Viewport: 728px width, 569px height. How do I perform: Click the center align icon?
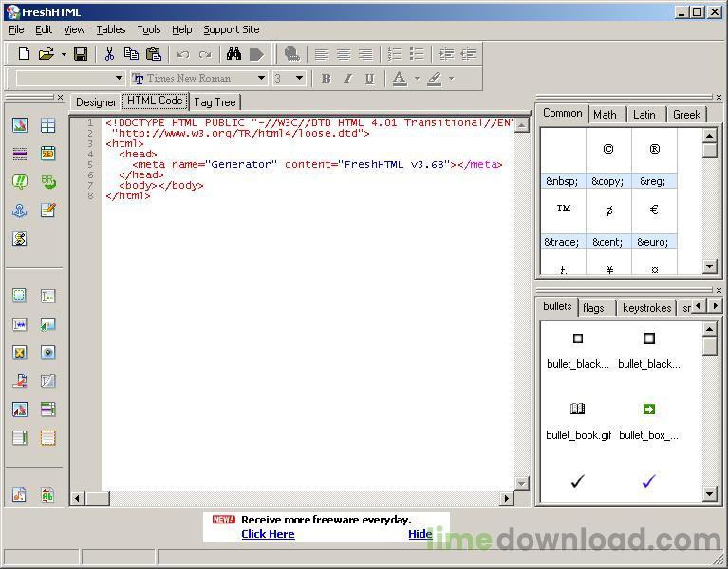[344, 55]
